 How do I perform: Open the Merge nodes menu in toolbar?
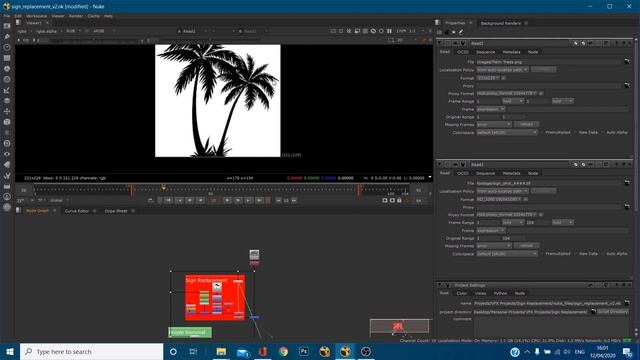click(7, 101)
